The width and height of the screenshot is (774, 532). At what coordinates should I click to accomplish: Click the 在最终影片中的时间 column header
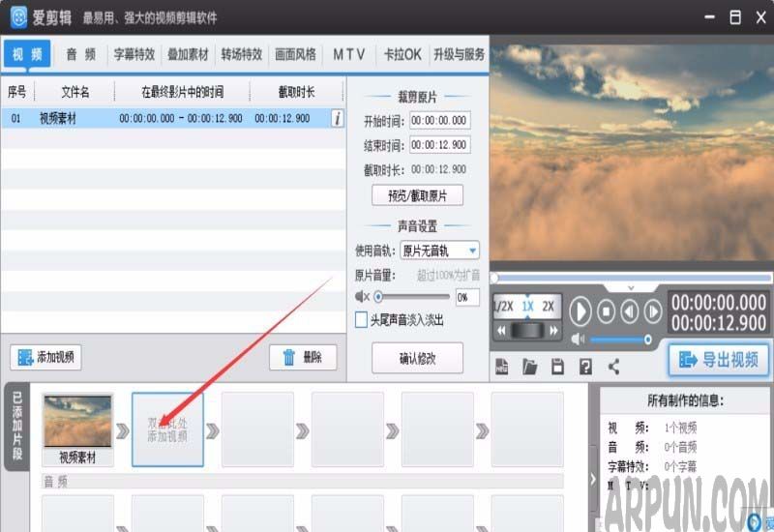coord(182,92)
